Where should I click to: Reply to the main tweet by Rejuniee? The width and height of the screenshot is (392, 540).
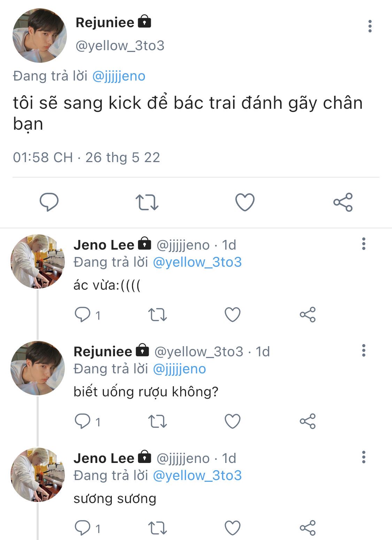coord(49,202)
